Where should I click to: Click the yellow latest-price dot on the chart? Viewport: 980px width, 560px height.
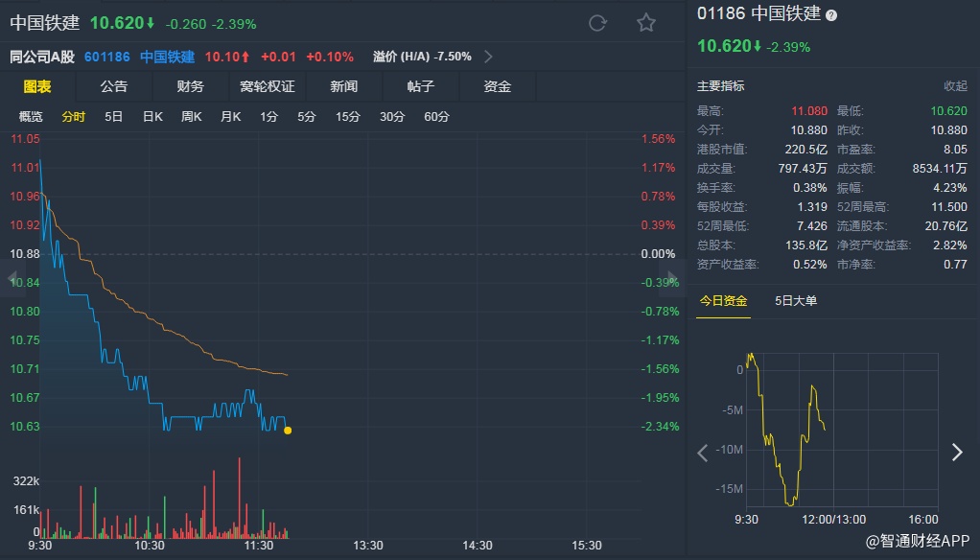point(288,430)
